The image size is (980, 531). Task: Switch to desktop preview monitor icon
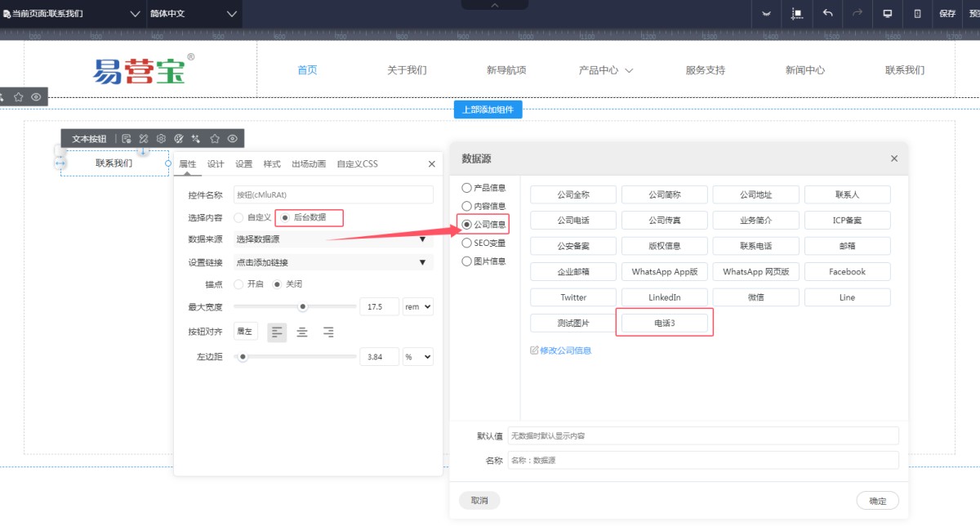click(x=887, y=13)
